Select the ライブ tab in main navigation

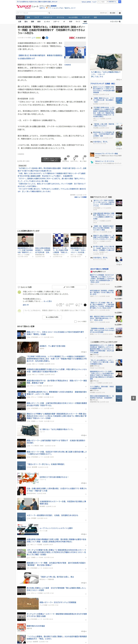(37, 17)
